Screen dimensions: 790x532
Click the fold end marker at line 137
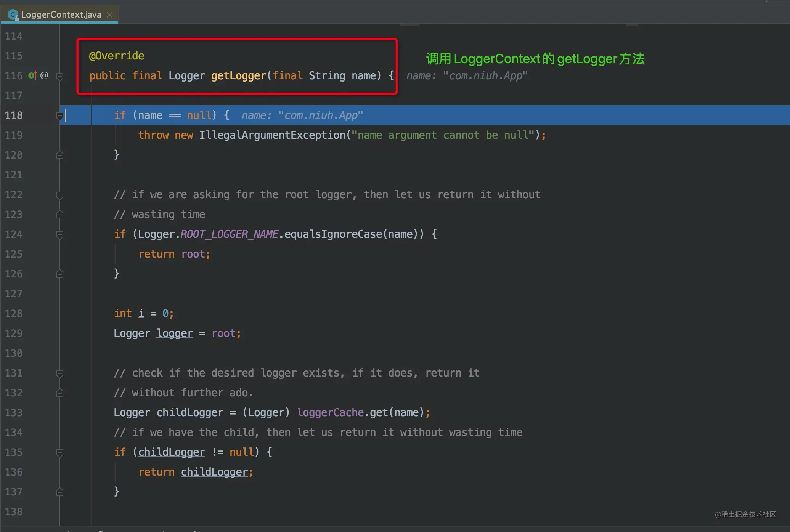(60, 492)
